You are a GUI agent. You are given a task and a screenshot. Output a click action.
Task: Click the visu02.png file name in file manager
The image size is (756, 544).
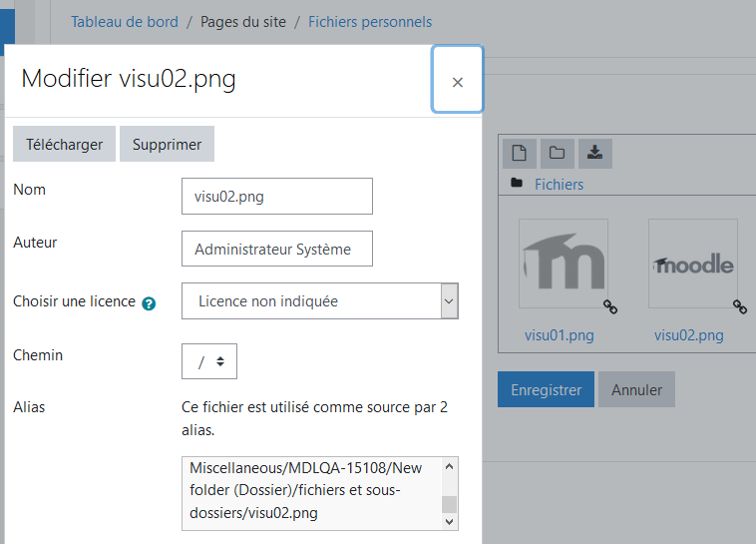click(689, 335)
